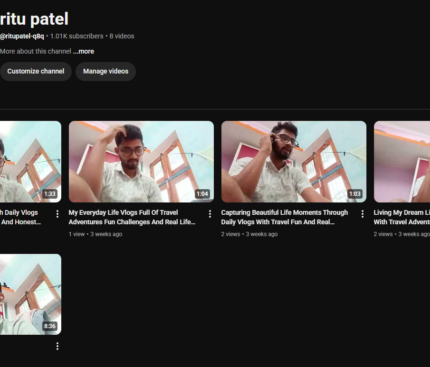Click the Customize channel button
The height and width of the screenshot is (367, 430).
tap(35, 71)
